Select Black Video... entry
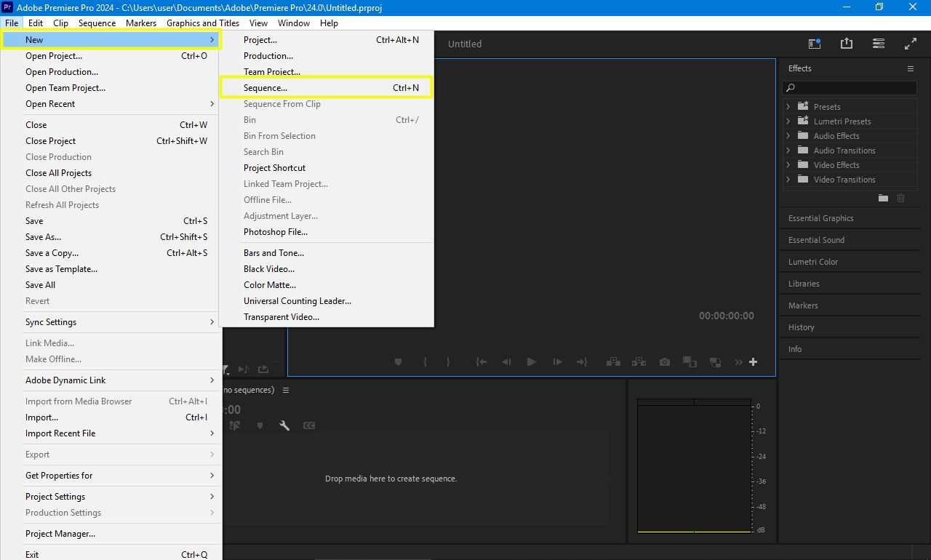931x560 pixels. [x=327, y=269]
